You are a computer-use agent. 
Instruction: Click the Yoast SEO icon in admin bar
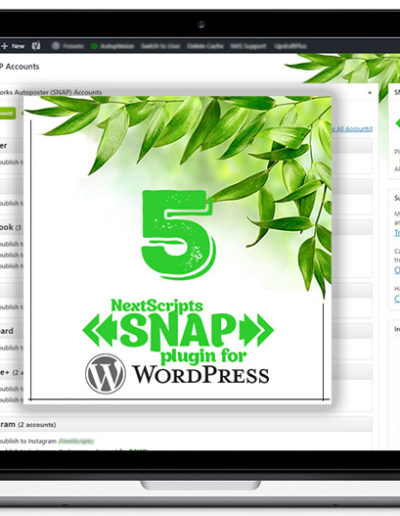tap(36, 46)
